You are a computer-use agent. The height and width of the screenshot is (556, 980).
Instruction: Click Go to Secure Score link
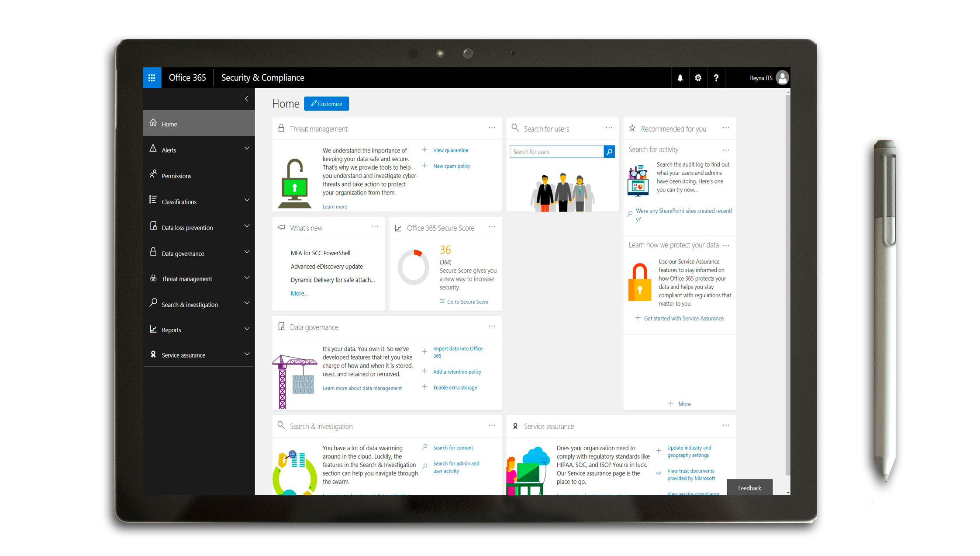point(467,302)
